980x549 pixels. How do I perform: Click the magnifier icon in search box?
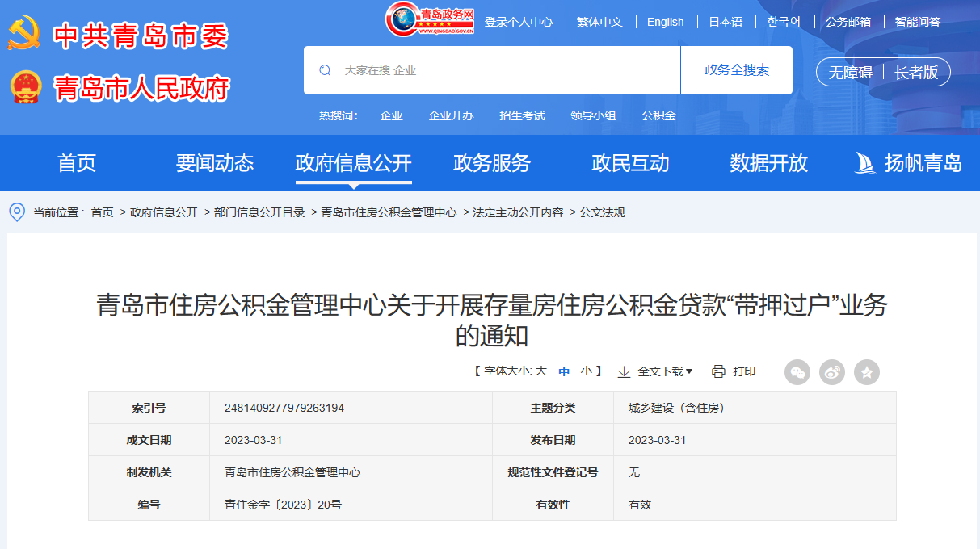[325, 70]
